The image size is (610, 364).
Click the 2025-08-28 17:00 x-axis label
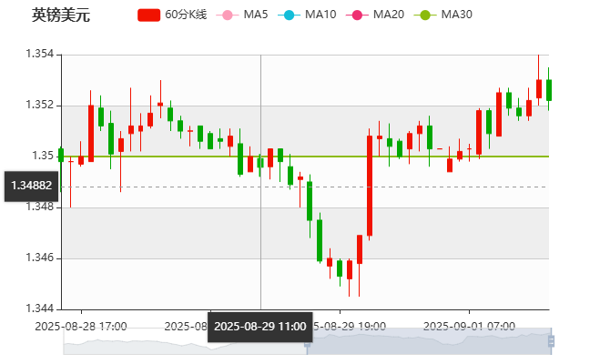point(81,326)
